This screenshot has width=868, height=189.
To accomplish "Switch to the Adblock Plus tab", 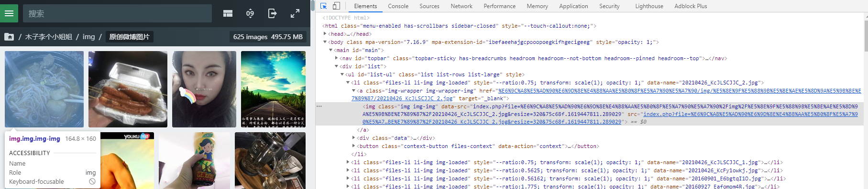I will click(x=691, y=6).
